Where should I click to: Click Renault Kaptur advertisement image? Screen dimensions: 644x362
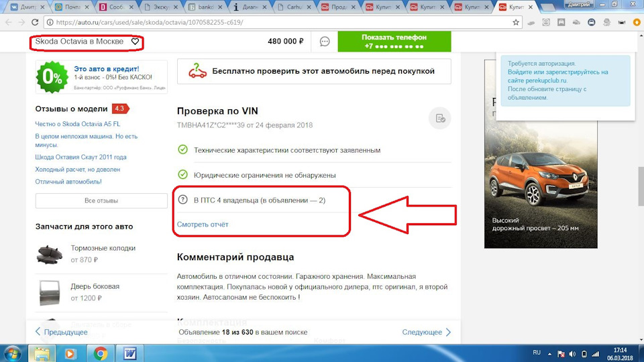tap(541, 185)
